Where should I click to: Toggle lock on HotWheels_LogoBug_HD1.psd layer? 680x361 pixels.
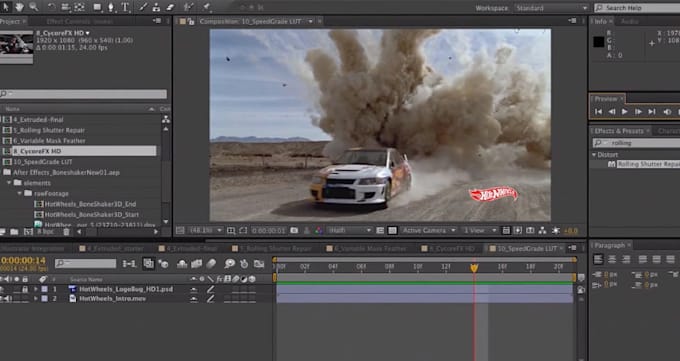(25, 289)
